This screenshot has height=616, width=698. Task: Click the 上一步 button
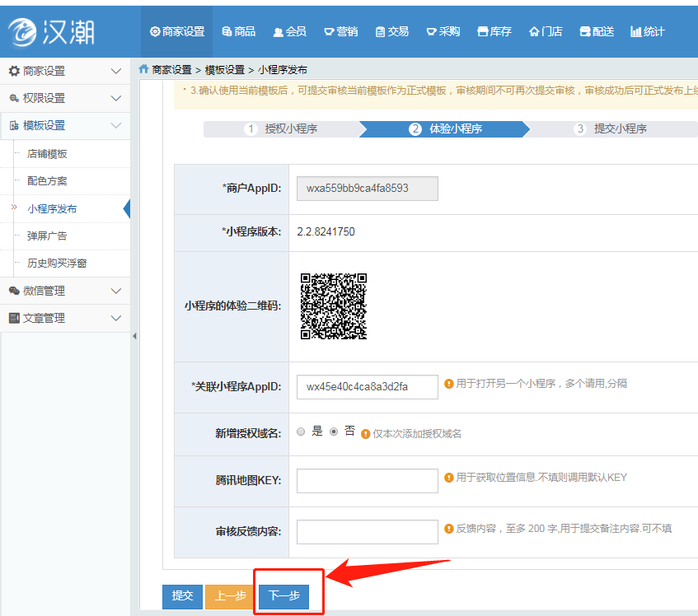[230, 596]
